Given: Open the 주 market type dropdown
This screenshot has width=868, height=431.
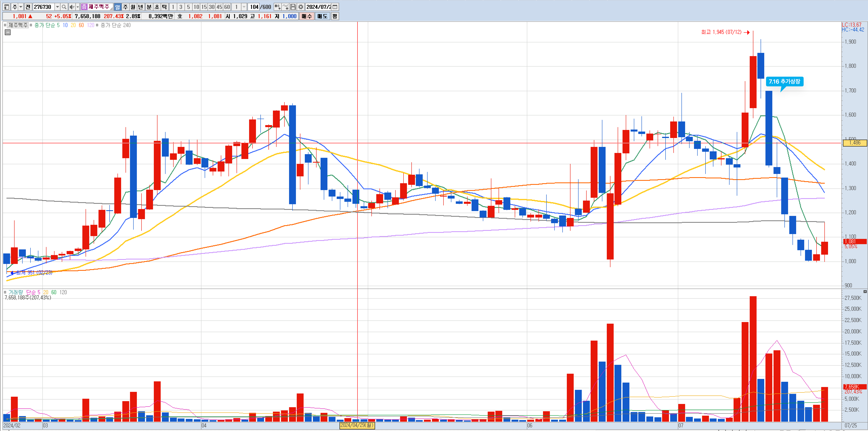Looking at the screenshot, I should [21, 7].
